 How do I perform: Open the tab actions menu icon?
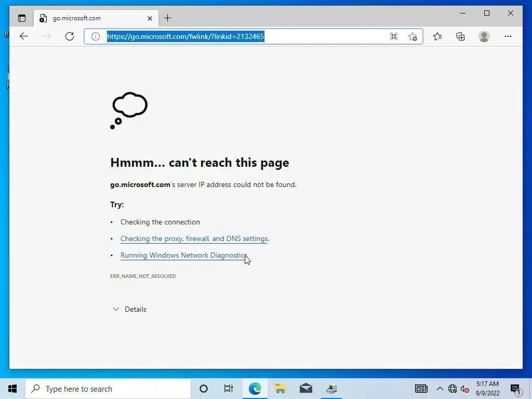coord(22,18)
